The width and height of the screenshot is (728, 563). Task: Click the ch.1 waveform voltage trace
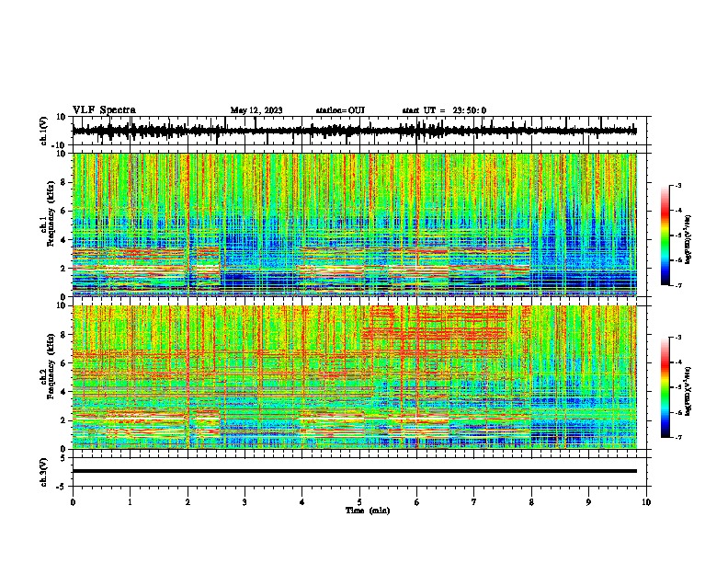point(354,131)
